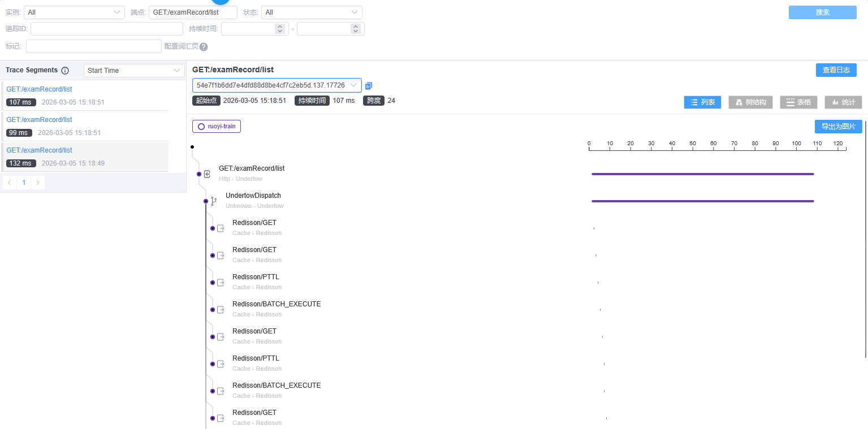Export trace with 导出为图片 button

click(838, 127)
